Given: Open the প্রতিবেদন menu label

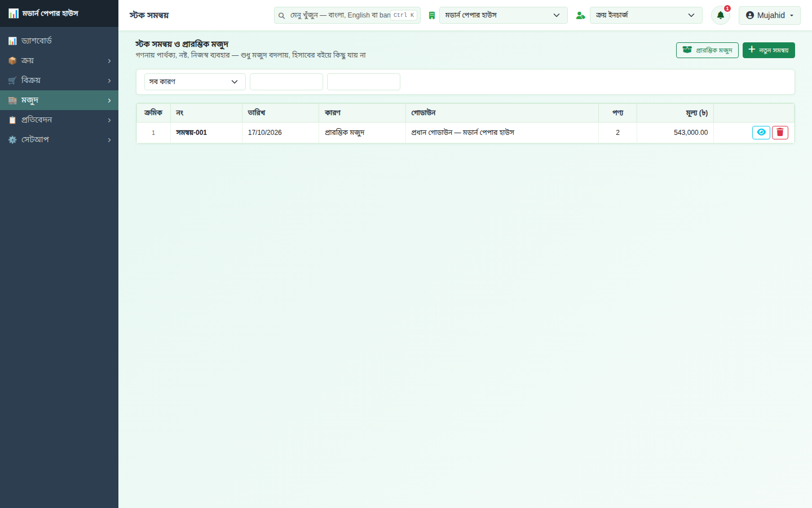Looking at the screenshot, I should [37, 120].
